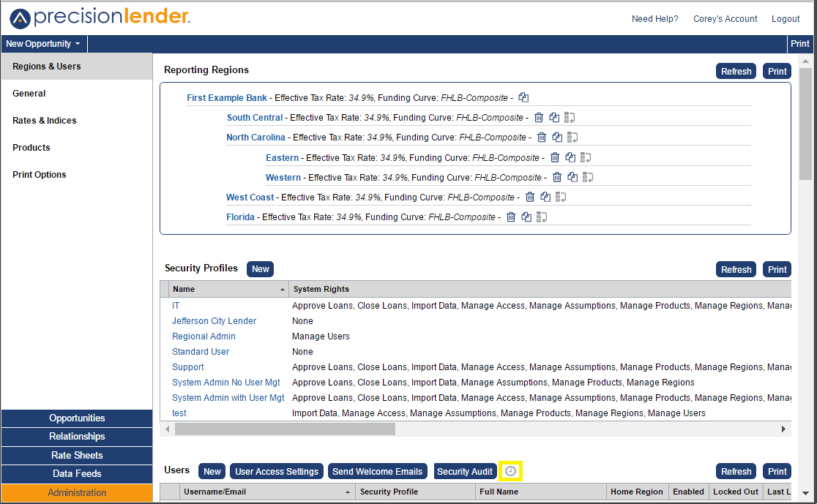Click the right arrow of the profiles scrollbar

(x=783, y=429)
